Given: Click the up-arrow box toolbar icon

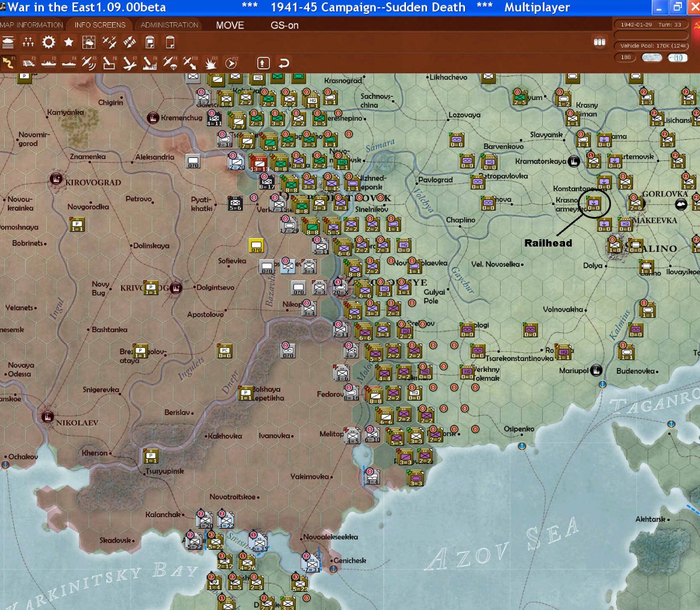Looking at the screenshot, I should point(263,63).
